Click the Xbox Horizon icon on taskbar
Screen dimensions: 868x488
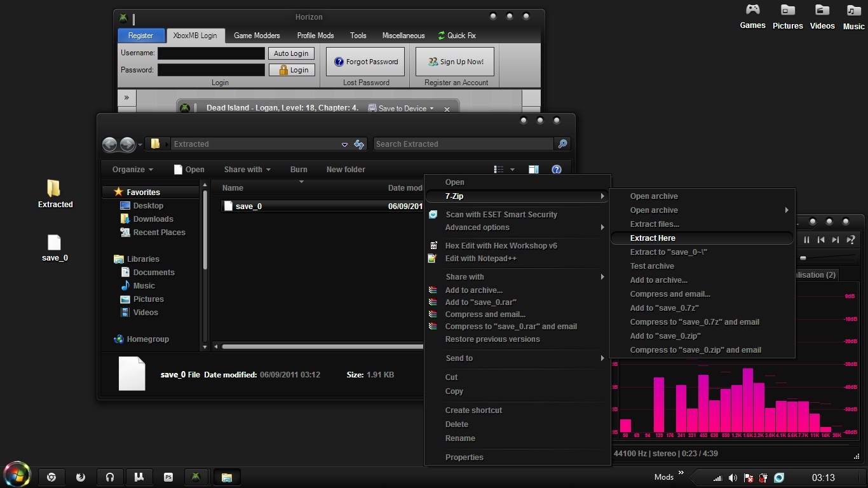click(x=196, y=477)
